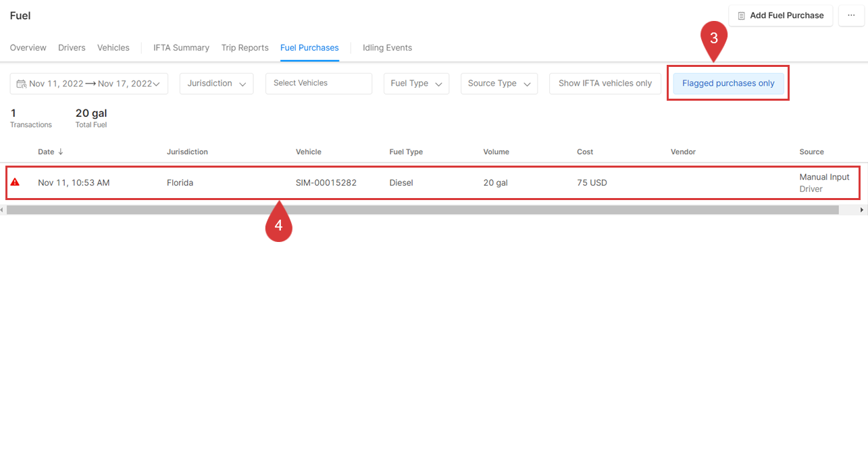Click the Select Vehicles input field
868x463 pixels.
pyautogui.click(x=318, y=84)
